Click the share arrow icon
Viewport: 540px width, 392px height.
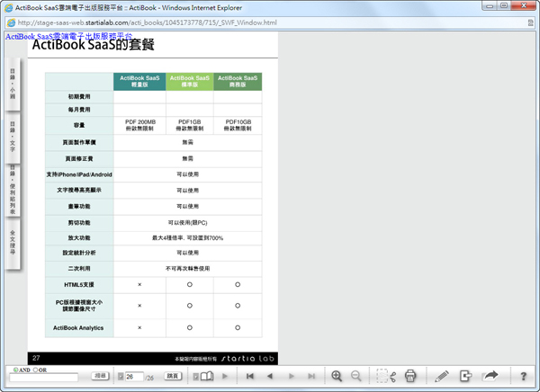tap(490, 375)
